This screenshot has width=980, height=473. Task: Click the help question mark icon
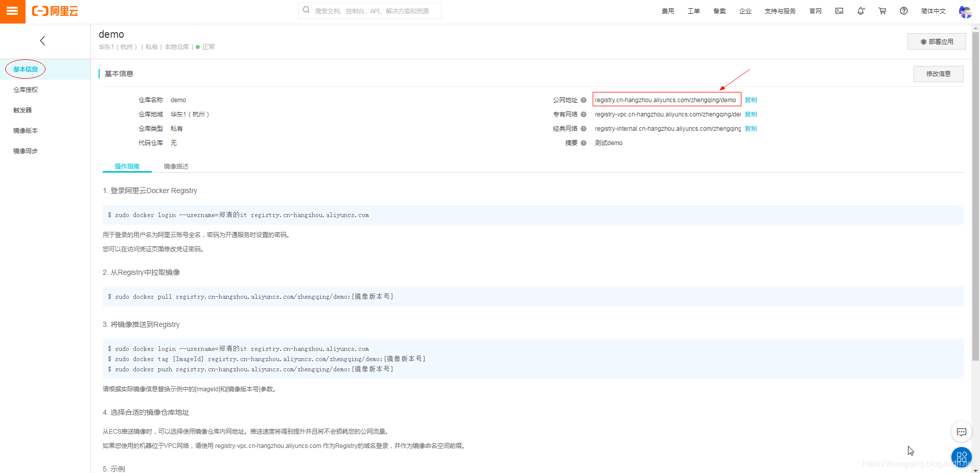(904, 11)
